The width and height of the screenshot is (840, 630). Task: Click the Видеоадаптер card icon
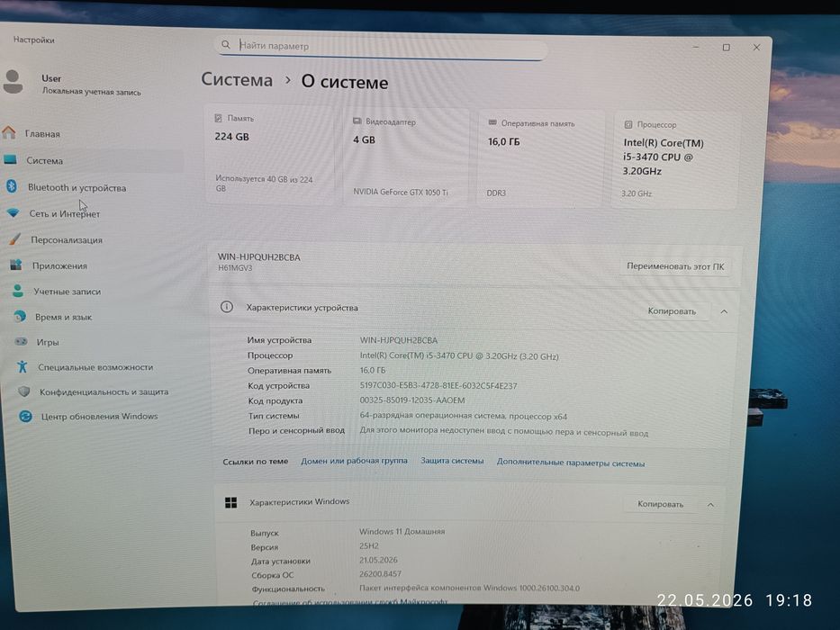[x=357, y=121]
